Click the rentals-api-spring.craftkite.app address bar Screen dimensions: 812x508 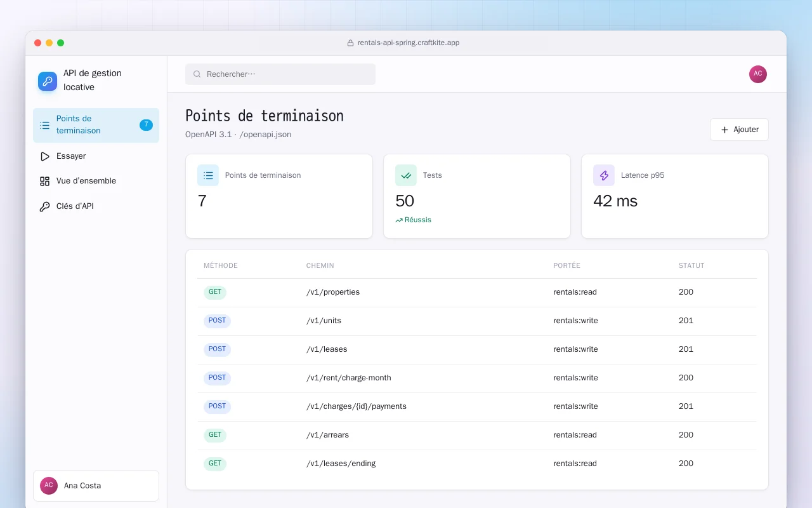pos(403,43)
